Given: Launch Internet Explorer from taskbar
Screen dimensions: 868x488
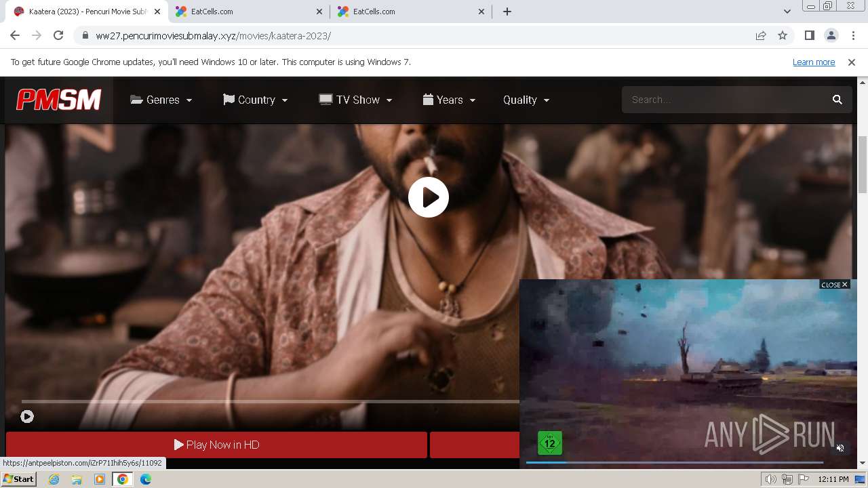Looking at the screenshot, I should 54,479.
